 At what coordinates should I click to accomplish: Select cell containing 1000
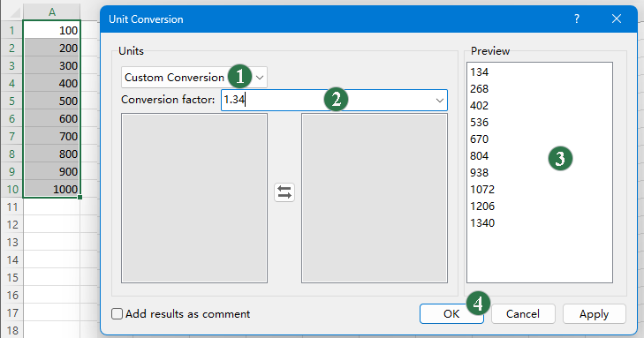click(52, 189)
